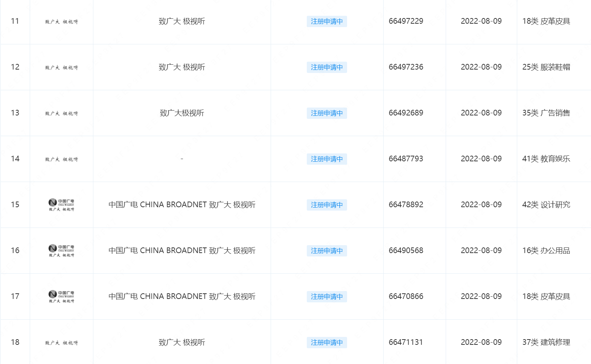Click row index number 15
This screenshot has height=364, width=591.
(x=15, y=205)
